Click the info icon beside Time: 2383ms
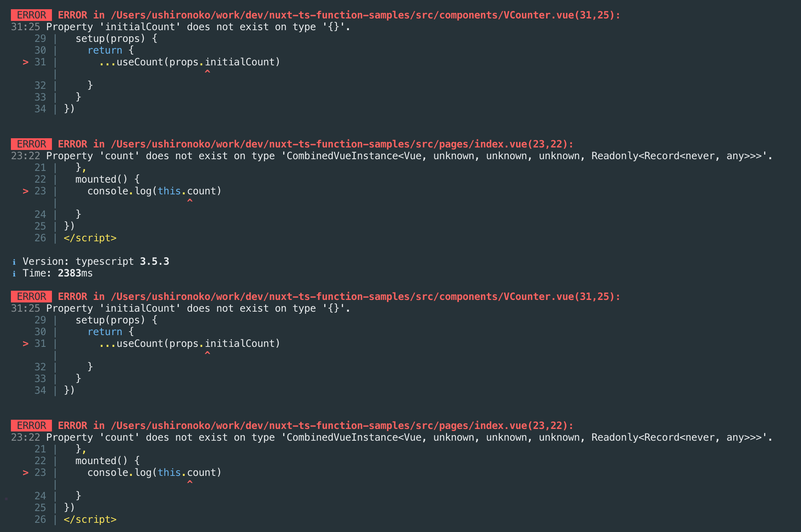This screenshot has width=801, height=532. 14,274
